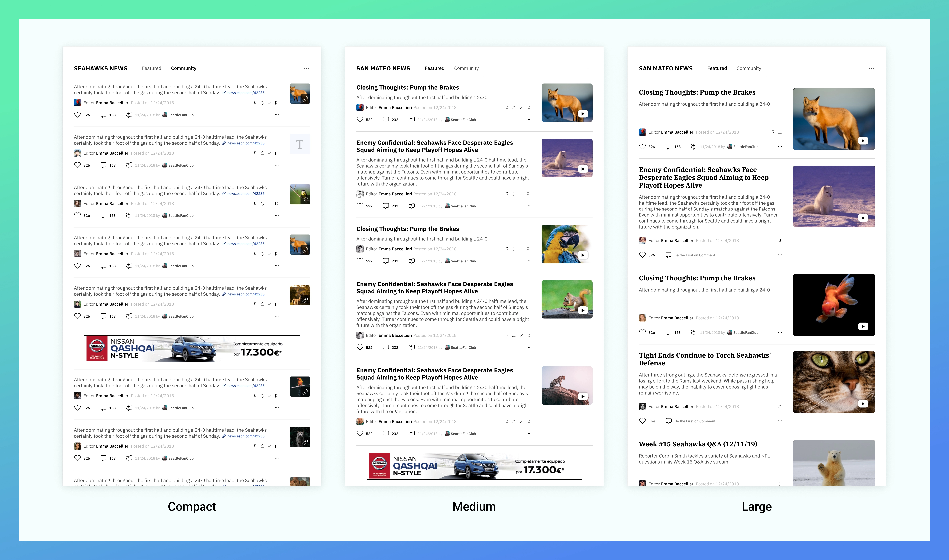
Task: Open the Community tab in San Mateo News
Action: pos(466,68)
